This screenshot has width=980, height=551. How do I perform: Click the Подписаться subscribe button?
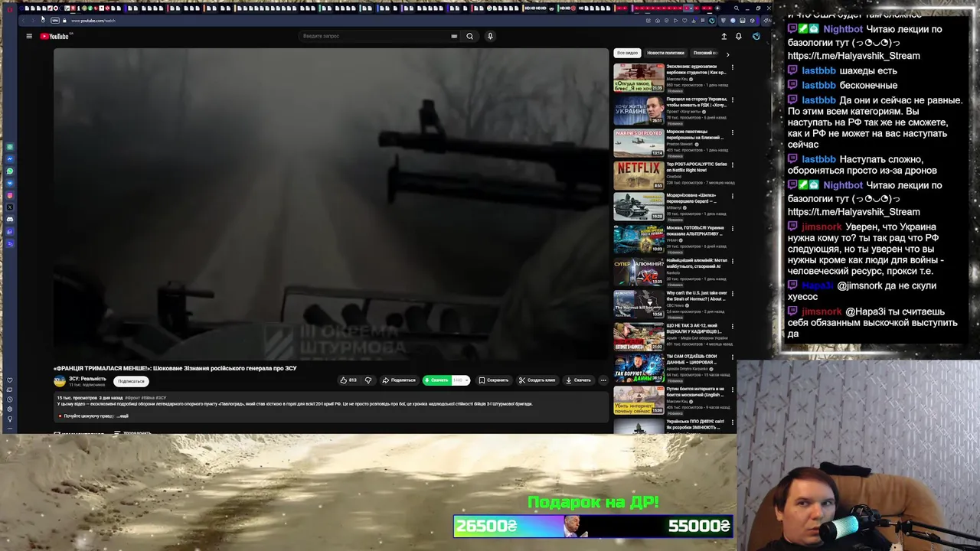click(131, 381)
